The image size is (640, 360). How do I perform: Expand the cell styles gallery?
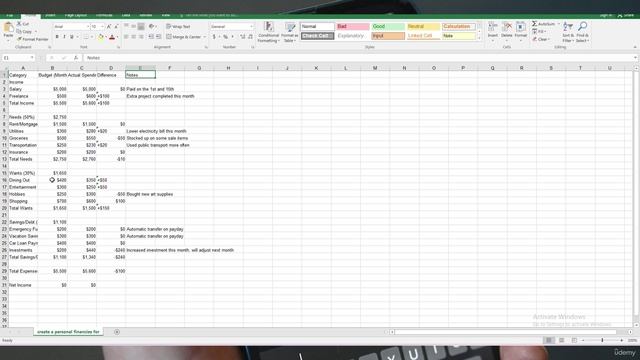(x=479, y=39)
